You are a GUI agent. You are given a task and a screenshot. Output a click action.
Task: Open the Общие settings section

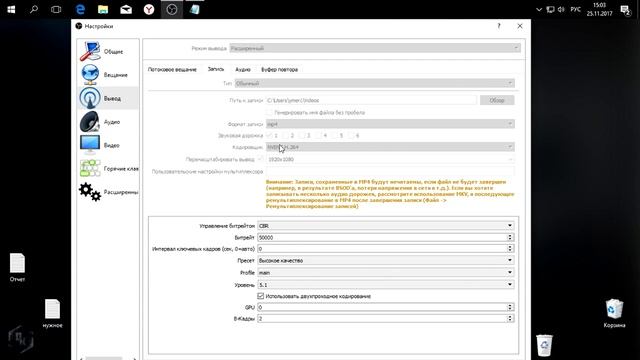[x=108, y=51]
